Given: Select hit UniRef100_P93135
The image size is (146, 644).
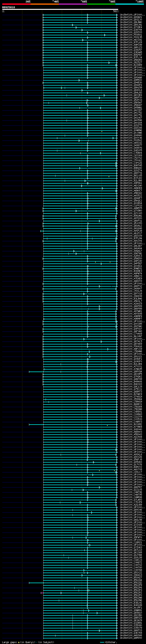Looking at the screenshot, I should tap(131, 37).
